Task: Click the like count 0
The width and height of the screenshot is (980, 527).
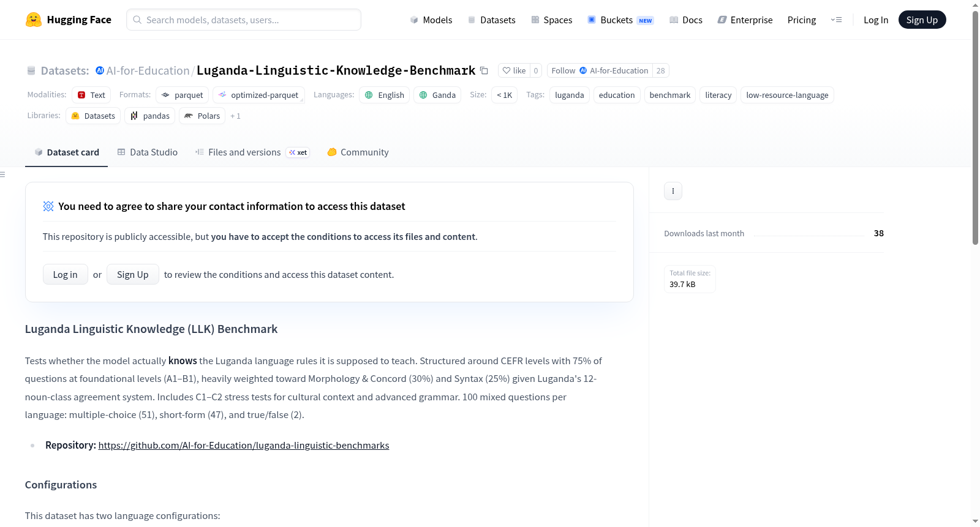Action: [x=536, y=70]
